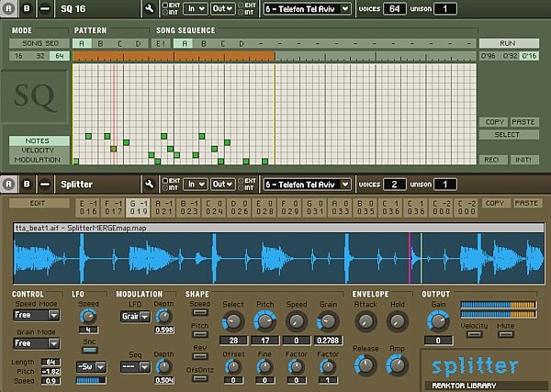Open SQ 16 Out routing dropdown
The width and height of the screenshot is (551, 392).
(223, 8)
